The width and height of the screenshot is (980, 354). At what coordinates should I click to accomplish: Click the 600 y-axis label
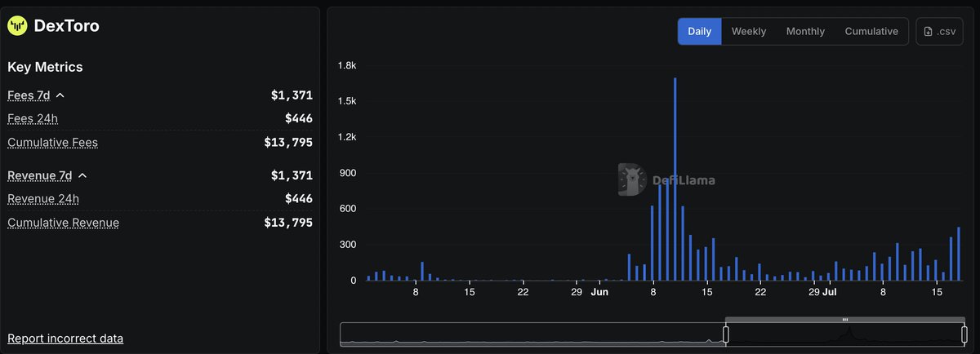[349, 209]
